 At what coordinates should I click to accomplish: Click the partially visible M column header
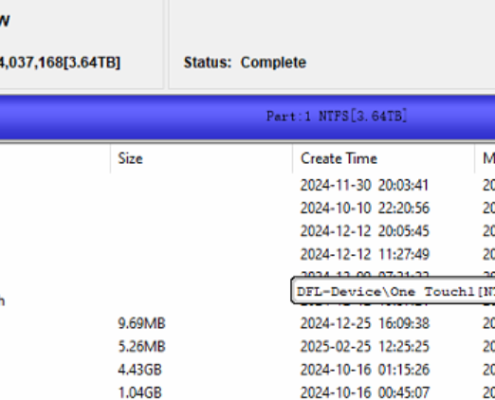point(489,159)
